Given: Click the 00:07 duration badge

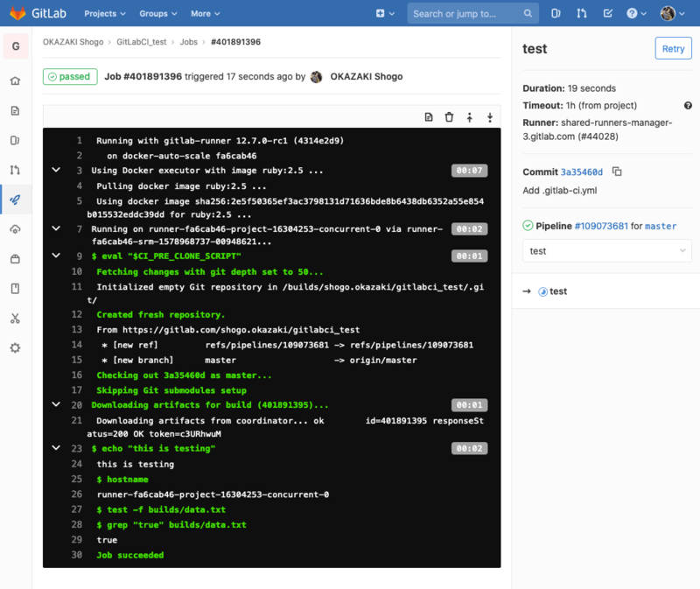Looking at the screenshot, I should (x=469, y=171).
